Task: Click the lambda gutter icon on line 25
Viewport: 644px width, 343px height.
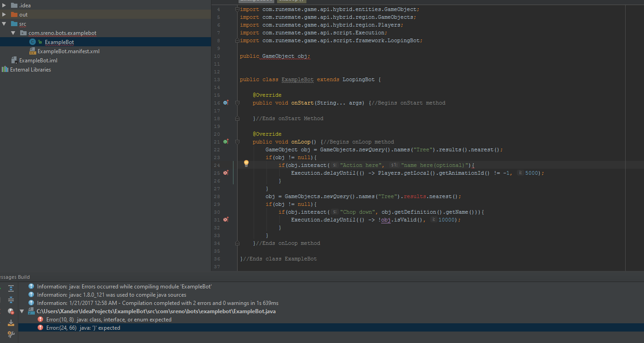Action: (x=226, y=173)
